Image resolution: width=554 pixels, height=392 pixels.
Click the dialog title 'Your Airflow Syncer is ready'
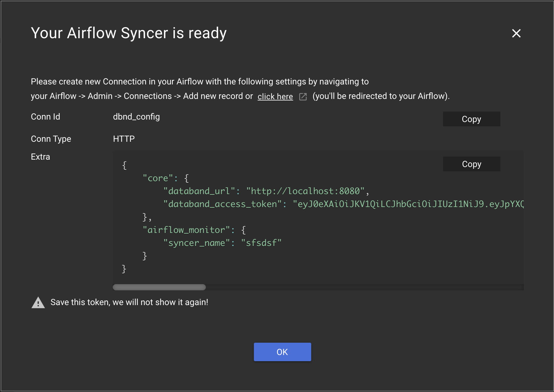[129, 33]
